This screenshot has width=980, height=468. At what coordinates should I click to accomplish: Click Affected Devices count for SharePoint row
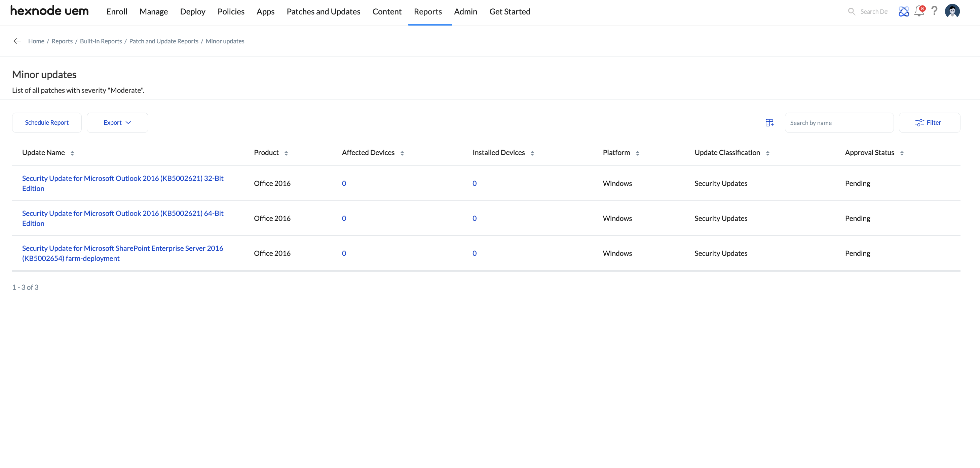344,253
